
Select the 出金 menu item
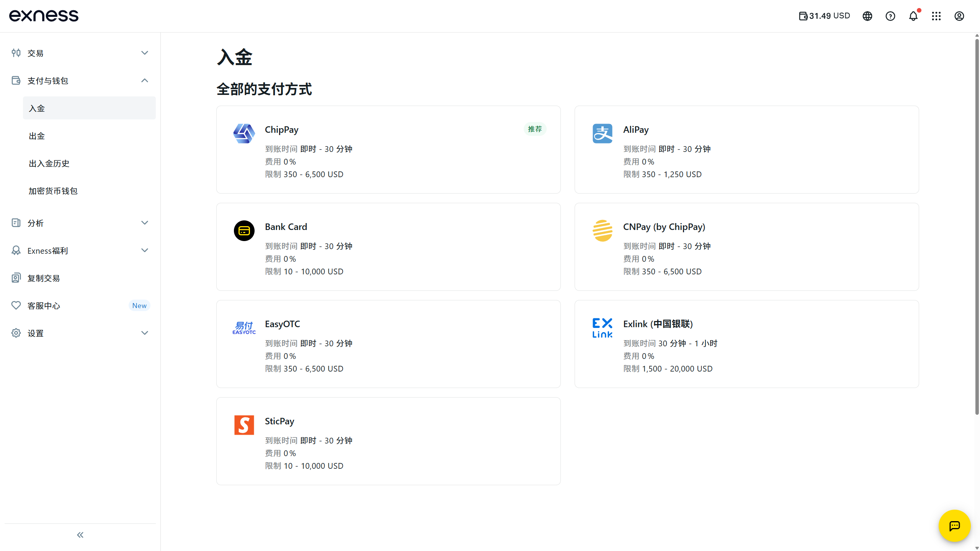coord(89,135)
